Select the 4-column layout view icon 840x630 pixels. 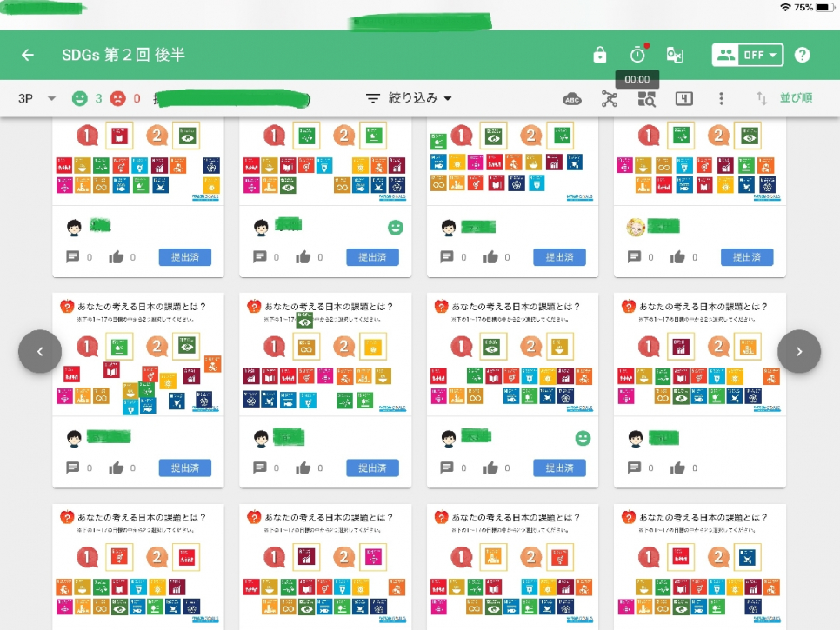click(683, 99)
